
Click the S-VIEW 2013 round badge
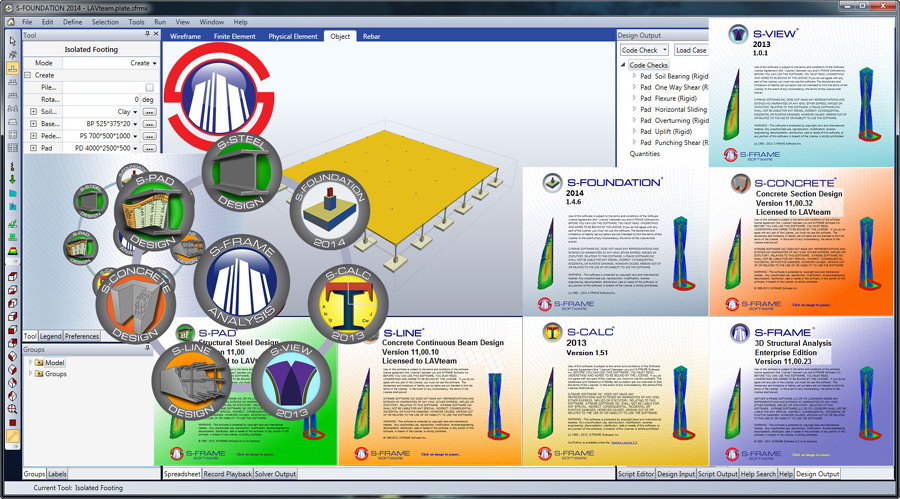click(x=291, y=381)
